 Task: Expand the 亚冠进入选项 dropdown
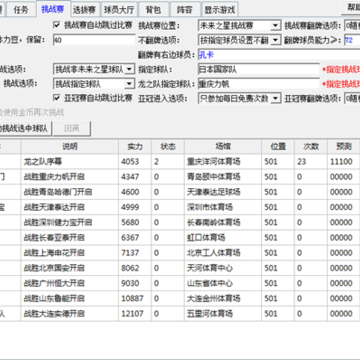tap(276, 98)
